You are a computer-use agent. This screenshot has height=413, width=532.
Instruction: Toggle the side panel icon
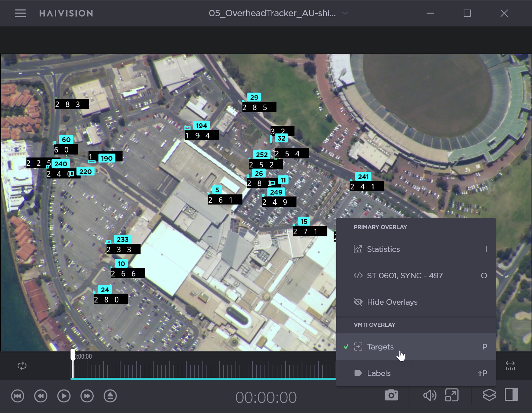click(511, 395)
